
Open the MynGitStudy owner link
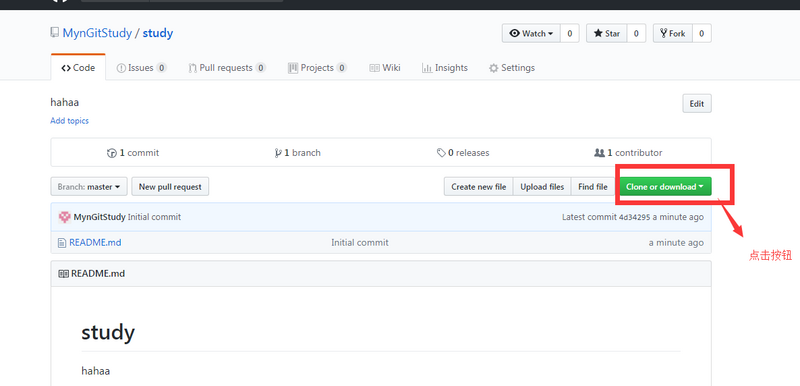97,33
